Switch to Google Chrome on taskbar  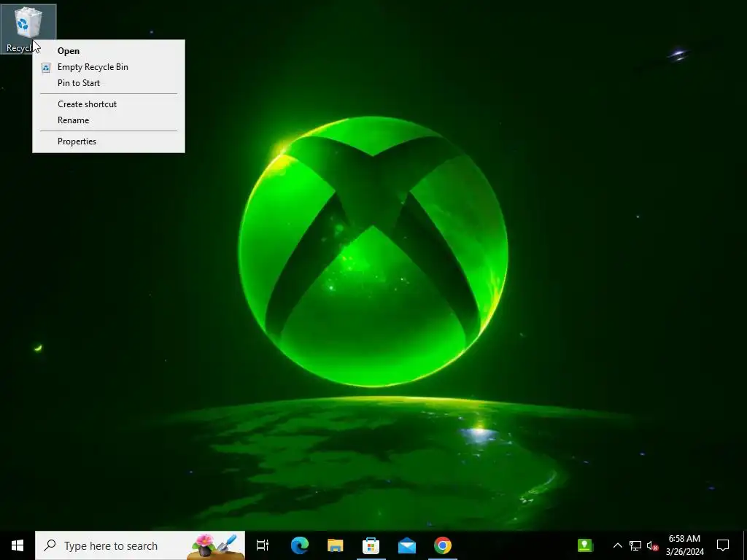443,545
